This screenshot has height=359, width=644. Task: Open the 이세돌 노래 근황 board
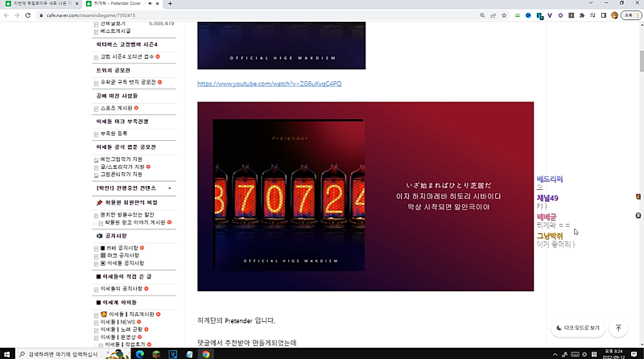[x=122, y=329]
